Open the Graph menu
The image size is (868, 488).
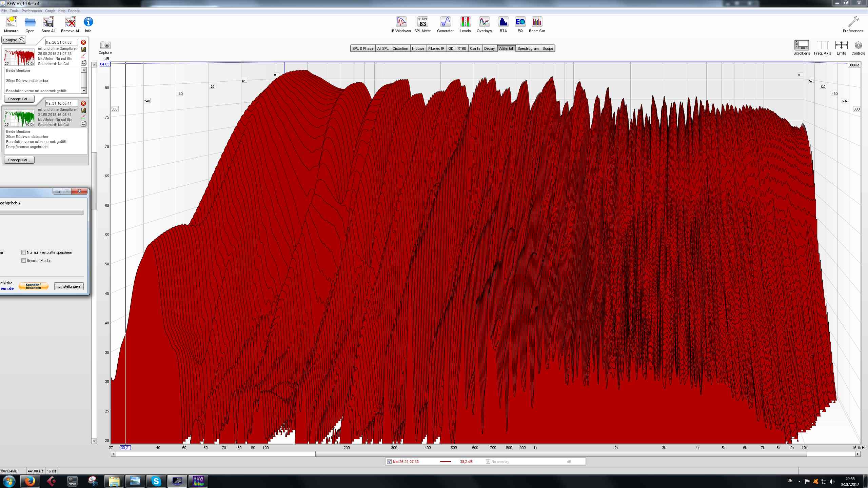[50, 11]
